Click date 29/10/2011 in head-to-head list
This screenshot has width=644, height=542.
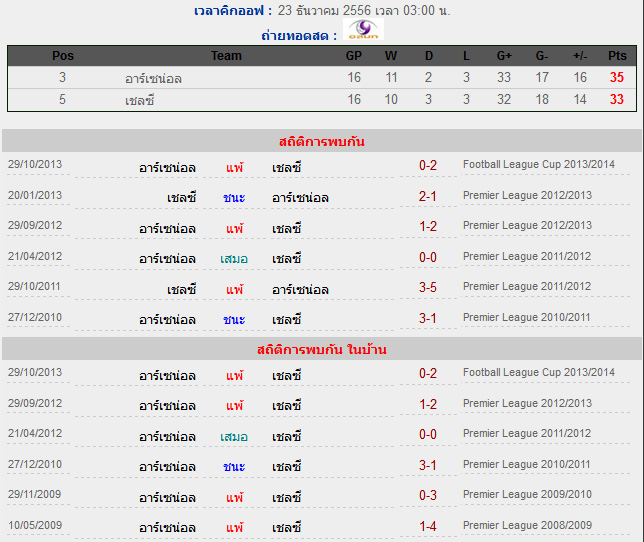tap(34, 286)
